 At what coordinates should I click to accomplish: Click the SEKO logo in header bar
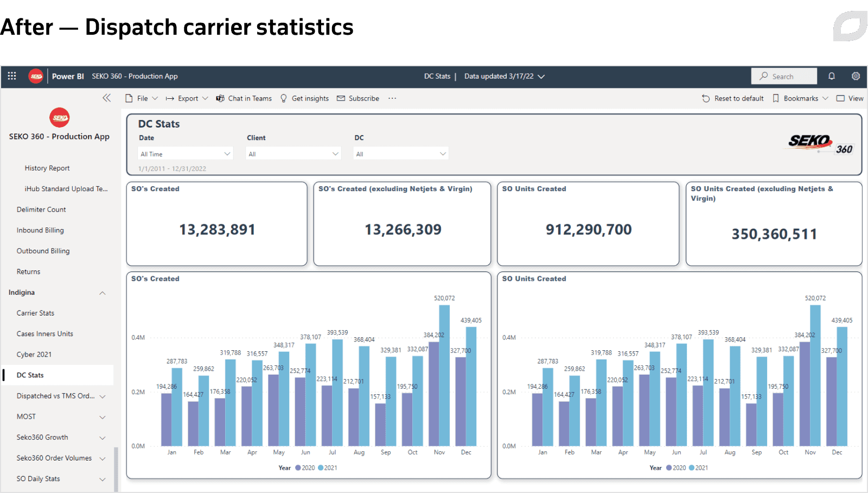(36, 76)
